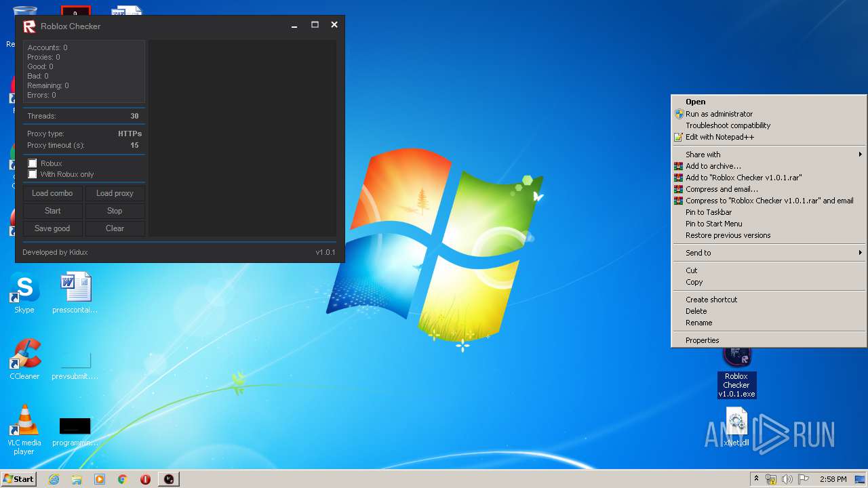This screenshot has width=868, height=488.
Task: Expand the Send to submenu
Action: point(769,253)
